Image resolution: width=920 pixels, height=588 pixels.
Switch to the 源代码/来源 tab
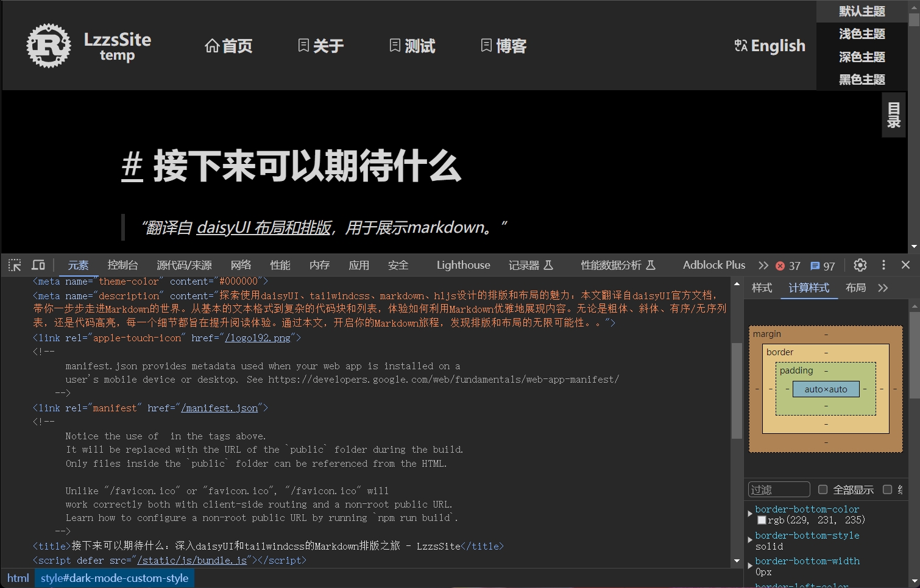pyautogui.click(x=184, y=265)
